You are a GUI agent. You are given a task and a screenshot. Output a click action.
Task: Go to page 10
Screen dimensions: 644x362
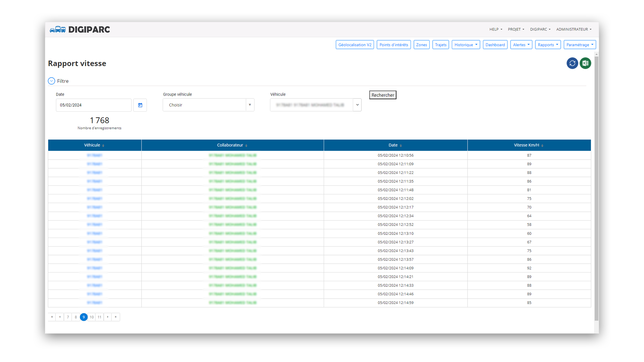(92, 317)
